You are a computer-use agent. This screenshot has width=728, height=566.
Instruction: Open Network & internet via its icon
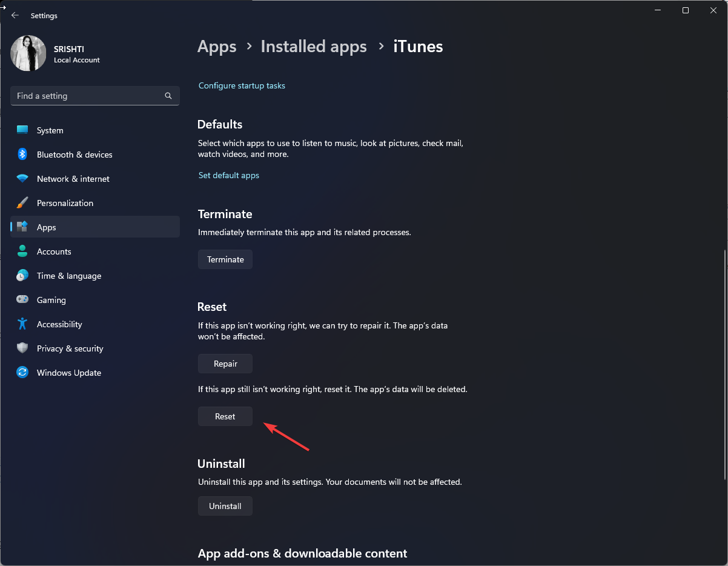pos(22,178)
